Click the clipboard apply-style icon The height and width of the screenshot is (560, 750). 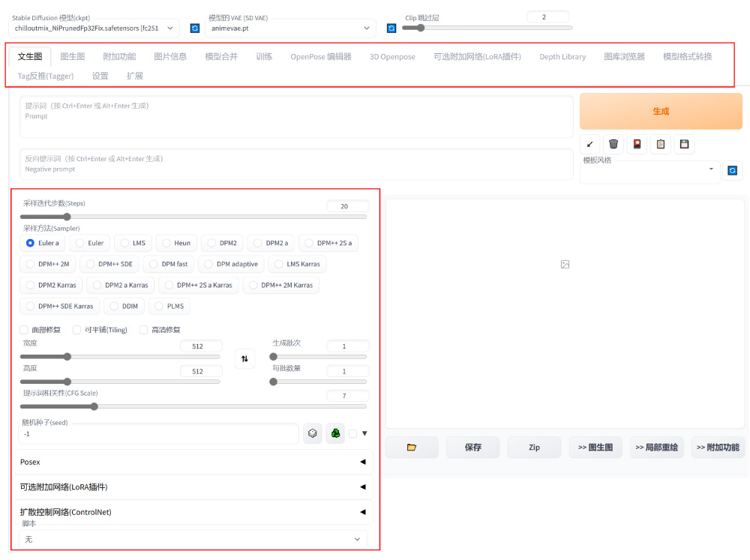coord(660,144)
